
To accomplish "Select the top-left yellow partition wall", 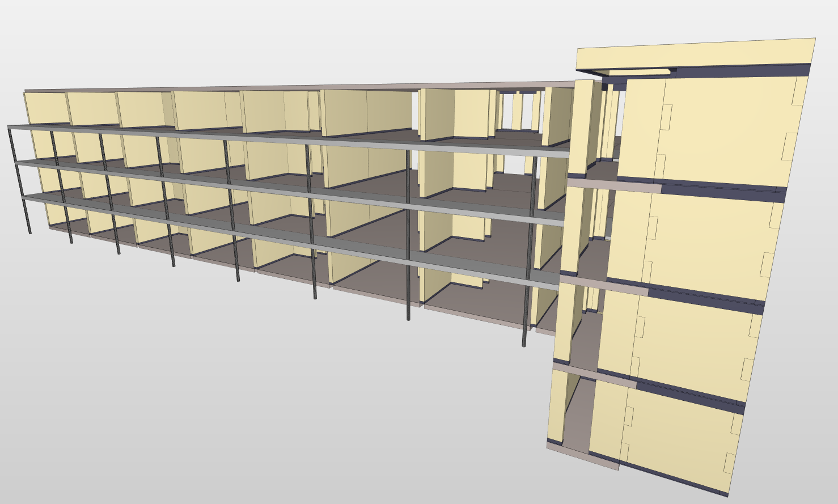I will tap(45, 108).
